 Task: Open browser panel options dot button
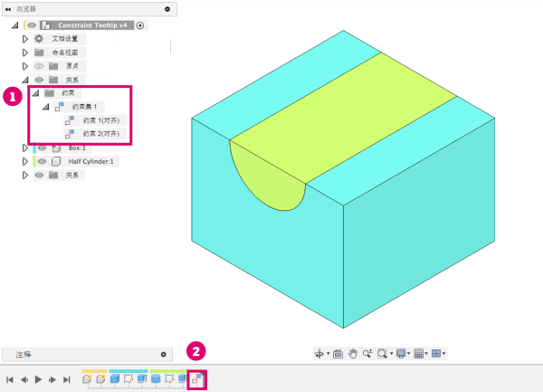(167, 9)
